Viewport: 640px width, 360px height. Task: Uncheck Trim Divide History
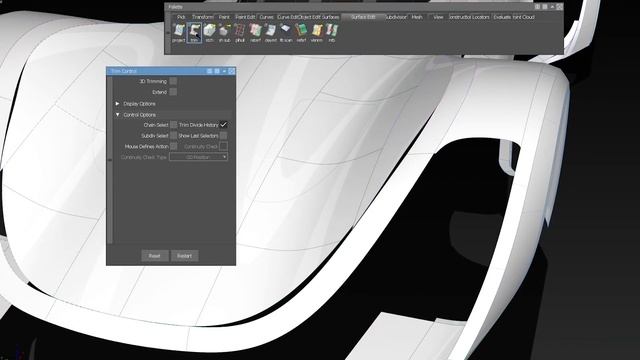(x=223, y=124)
